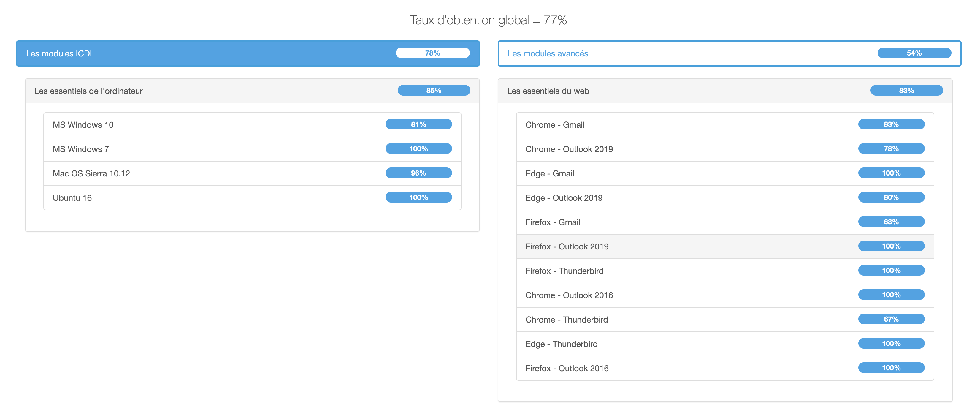The image size is (980, 411).
Task: Open Chrome - Outlook 2019 row
Action: [569, 149]
